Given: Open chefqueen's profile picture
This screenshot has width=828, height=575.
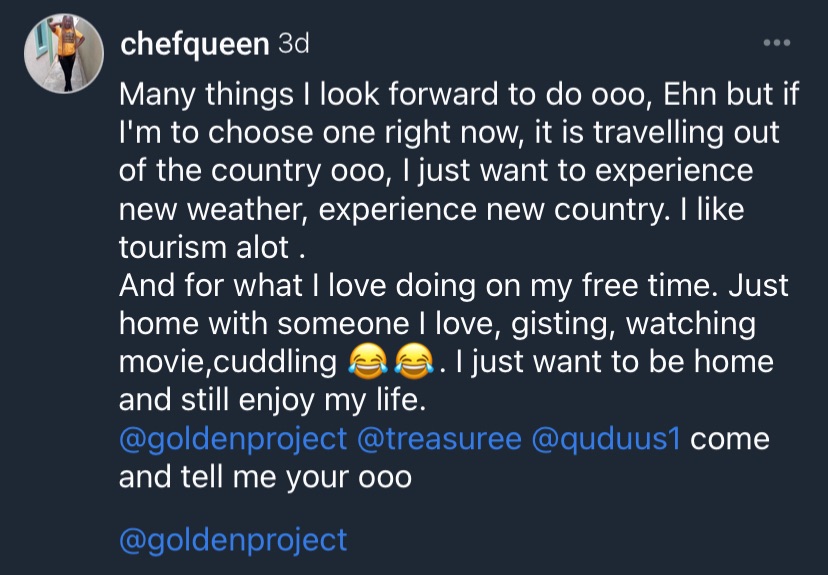Looking at the screenshot, I should pos(65,61).
